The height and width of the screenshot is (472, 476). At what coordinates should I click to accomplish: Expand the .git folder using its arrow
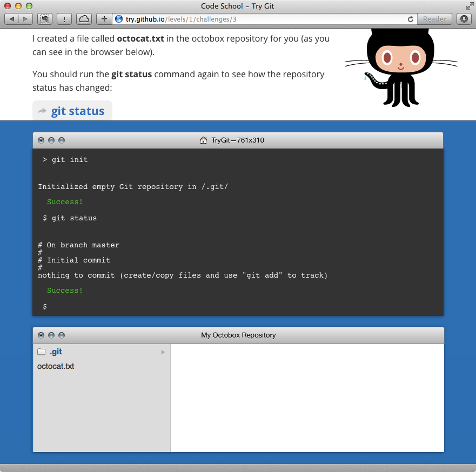(x=163, y=352)
